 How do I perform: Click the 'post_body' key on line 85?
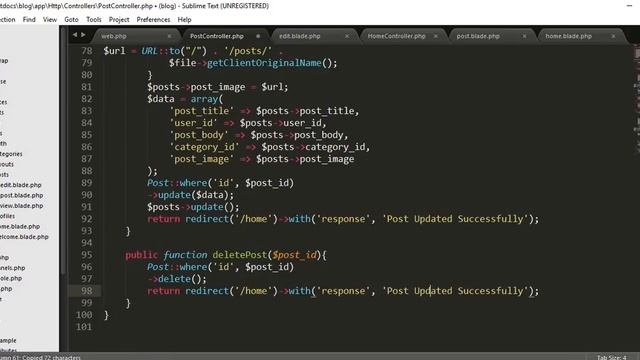199,135
